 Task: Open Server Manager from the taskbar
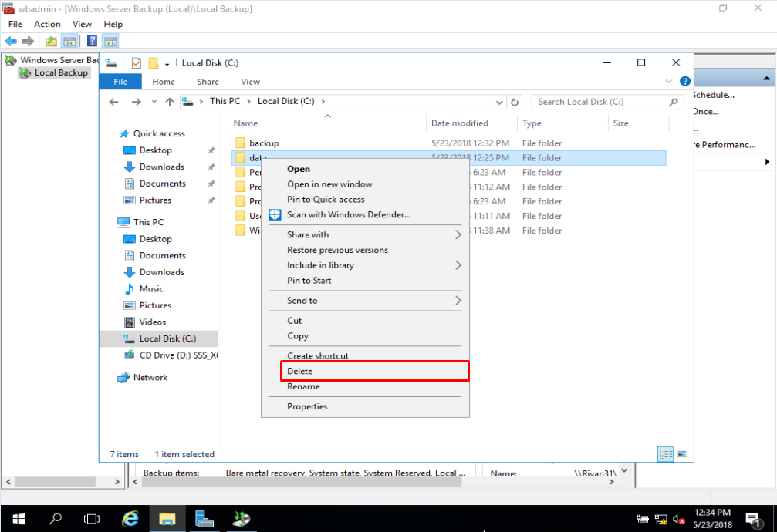[204, 519]
